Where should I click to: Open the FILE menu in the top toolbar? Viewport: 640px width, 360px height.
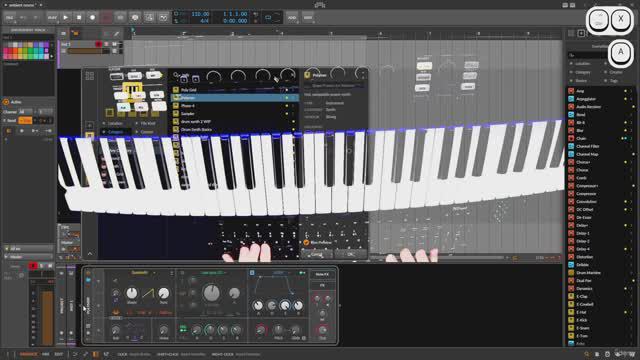point(9,18)
